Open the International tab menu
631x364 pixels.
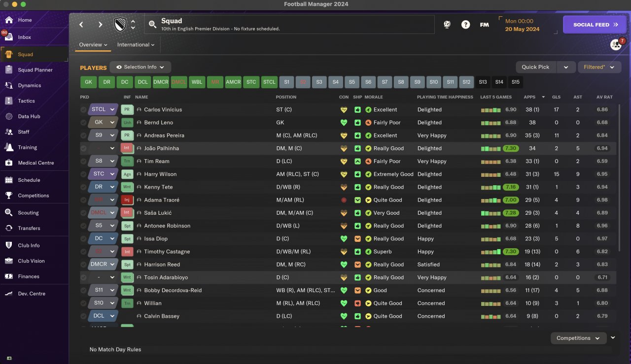click(x=136, y=45)
